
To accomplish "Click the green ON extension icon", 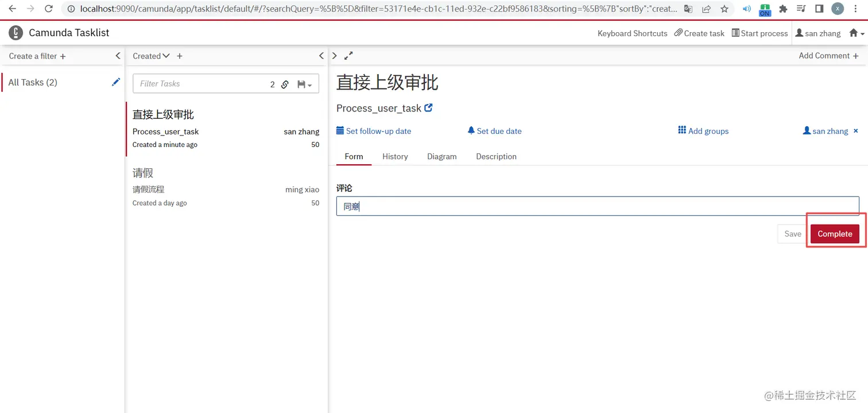I will [x=765, y=9].
